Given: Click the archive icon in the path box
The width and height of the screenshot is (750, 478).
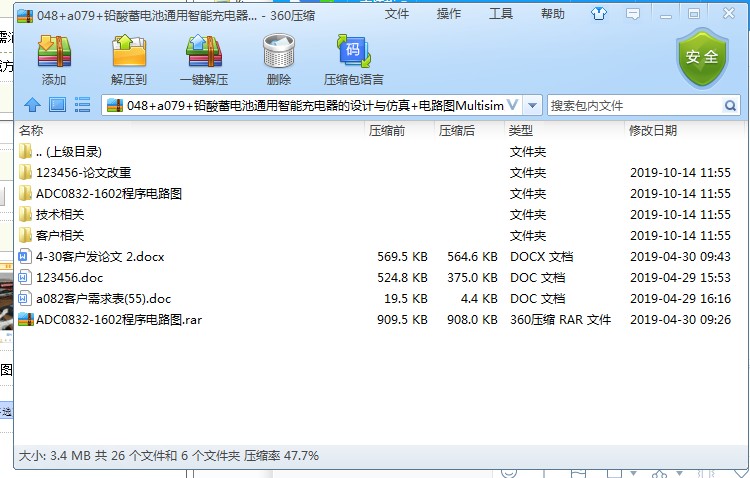Looking at the screenshot, I should 115,105.
